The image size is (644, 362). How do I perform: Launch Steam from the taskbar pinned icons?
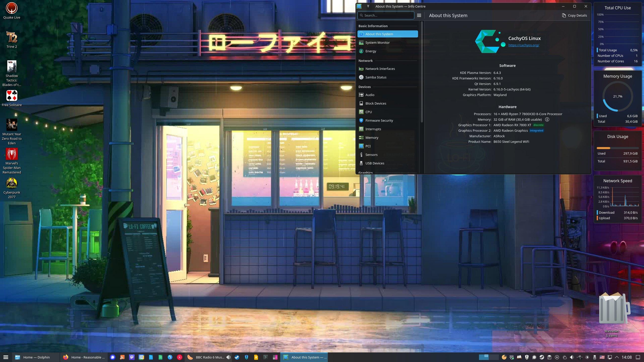(x=237, y=357)
